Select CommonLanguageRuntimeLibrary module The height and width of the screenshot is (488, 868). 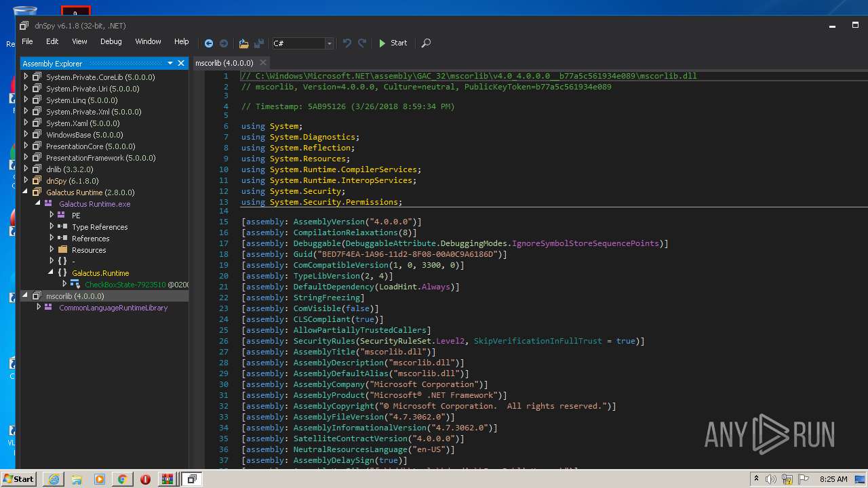[x=113, y=308]
